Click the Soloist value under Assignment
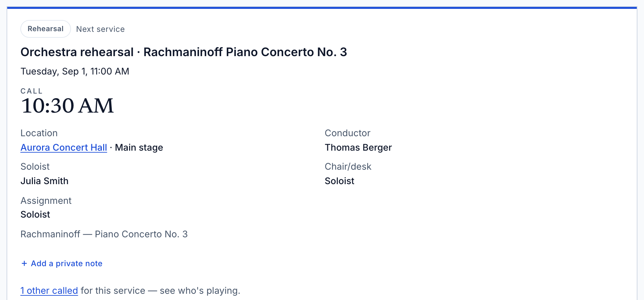The width and height of the screenshot is (644, 300). [x=35, y=215]
